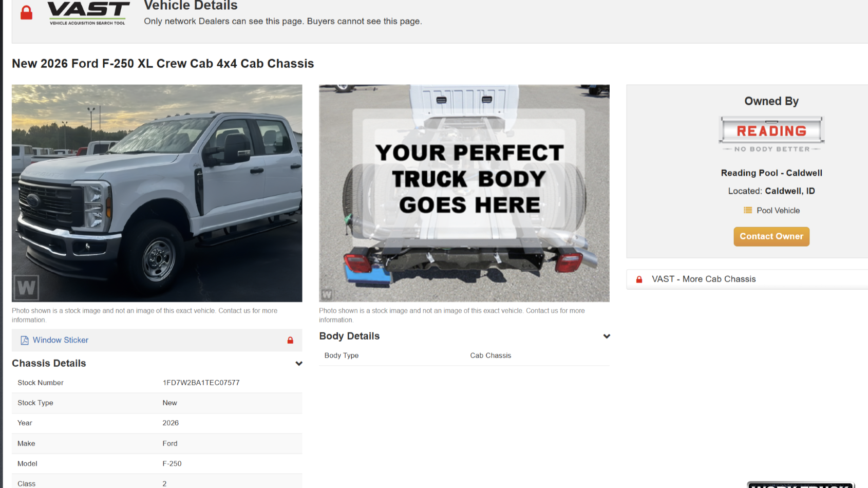Click the red lock icon beside VAST logo
868x488 pixels.
tap(26, 13)
